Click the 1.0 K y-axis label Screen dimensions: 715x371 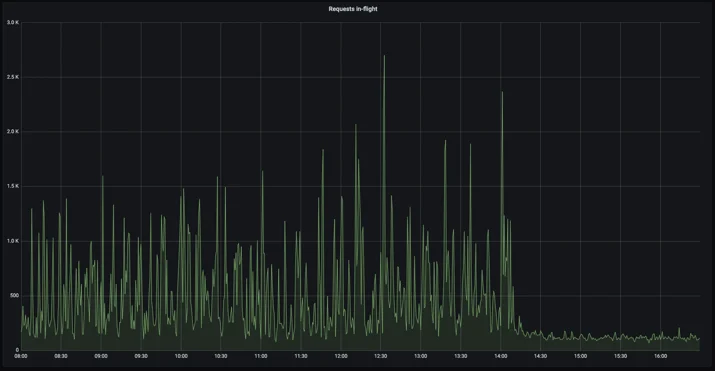tap(13, 241)
